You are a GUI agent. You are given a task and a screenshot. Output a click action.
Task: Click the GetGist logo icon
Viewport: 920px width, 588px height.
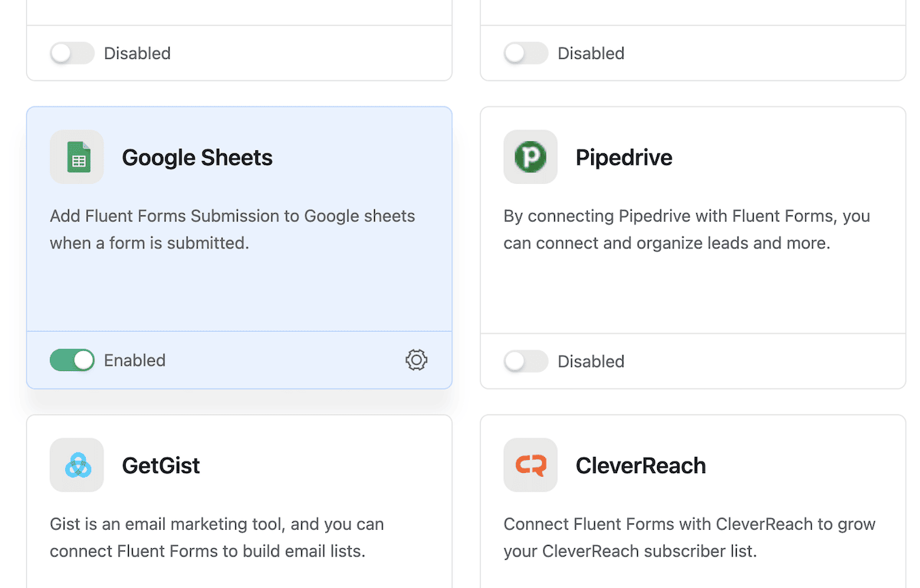point(77,465)
